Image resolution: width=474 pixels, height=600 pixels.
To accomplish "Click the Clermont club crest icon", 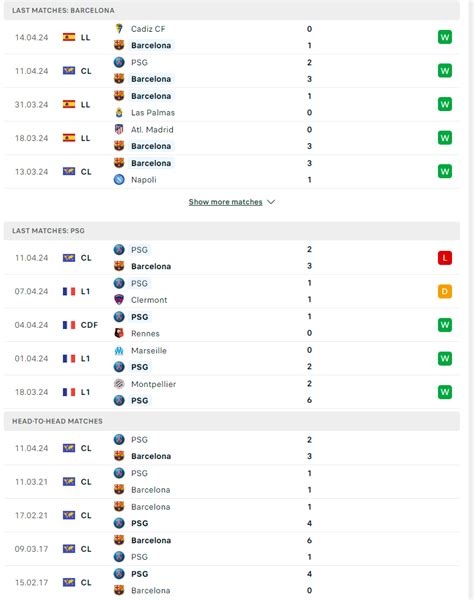I will [x=119, y=300].
